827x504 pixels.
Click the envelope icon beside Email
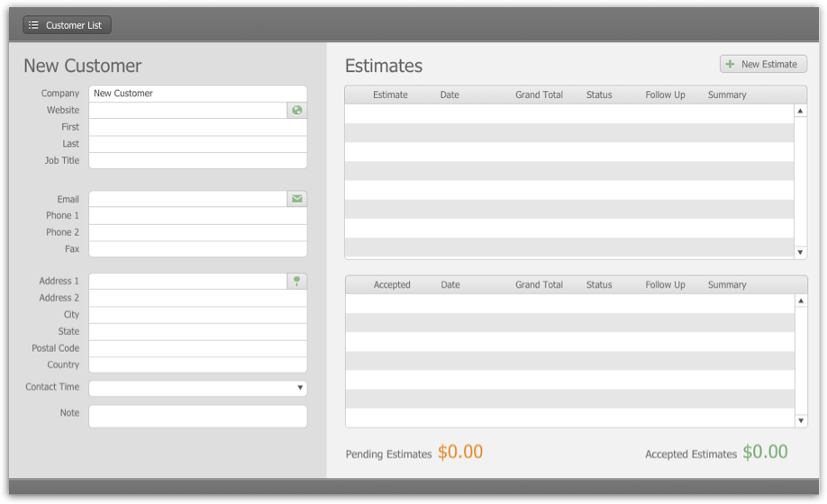(297, 199)
